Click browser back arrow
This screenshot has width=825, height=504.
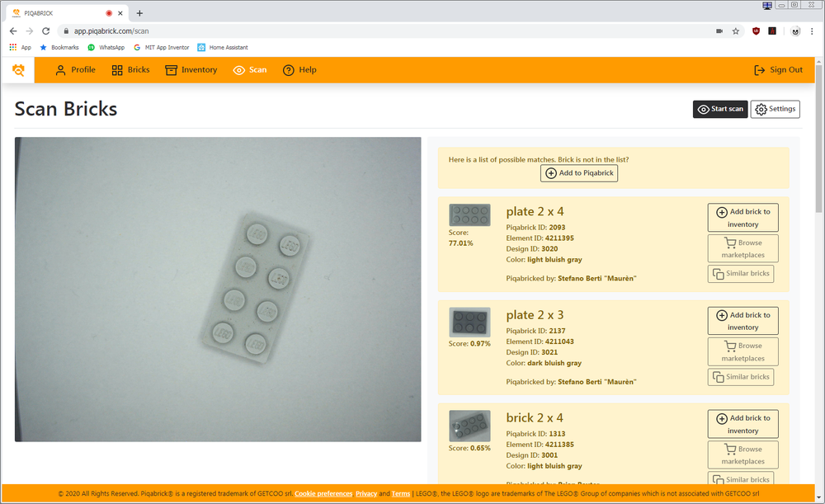(x=13, y=31)
